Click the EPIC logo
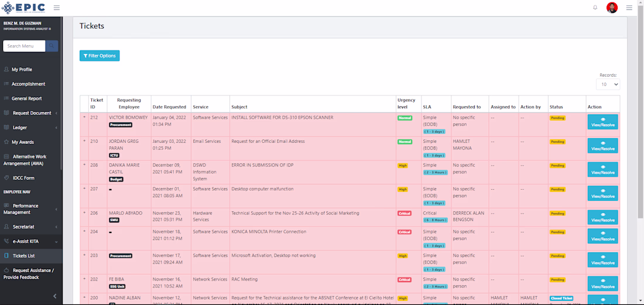Screen dimensions: 644x305 click(x=24, y=8)
